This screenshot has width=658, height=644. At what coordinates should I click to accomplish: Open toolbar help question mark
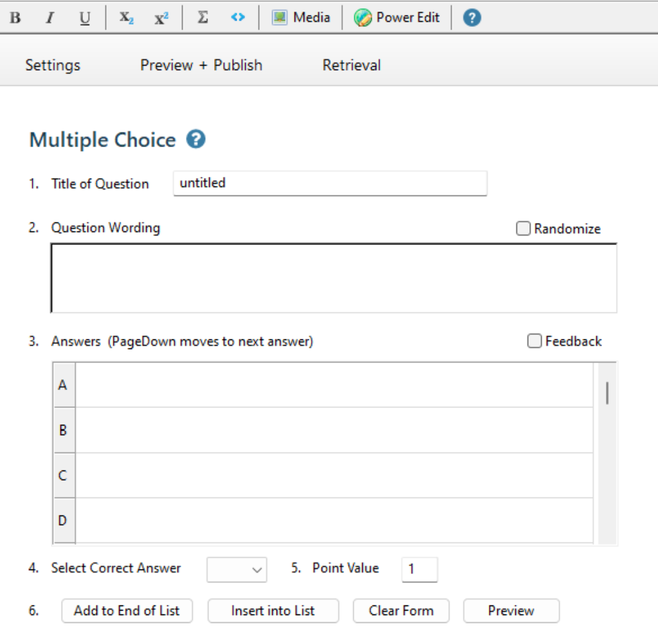(472, 17)
